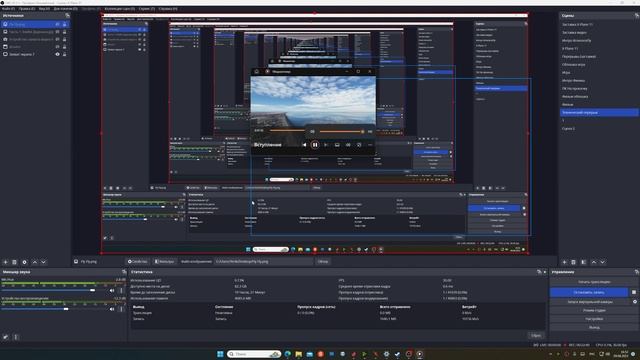
Task: Open Mic/Aux channel options dots menu
Action: (x=121, y=291)
